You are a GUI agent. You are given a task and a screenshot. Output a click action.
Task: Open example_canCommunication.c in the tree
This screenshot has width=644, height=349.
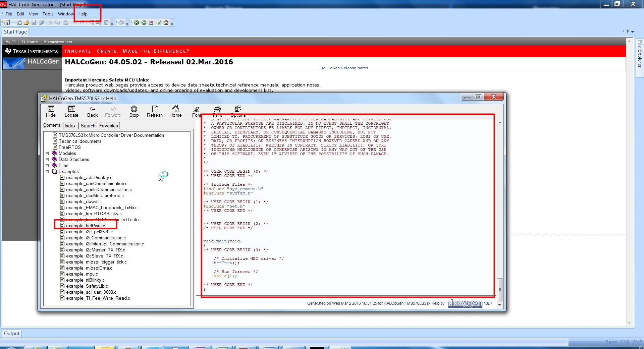tap(94, 183)
